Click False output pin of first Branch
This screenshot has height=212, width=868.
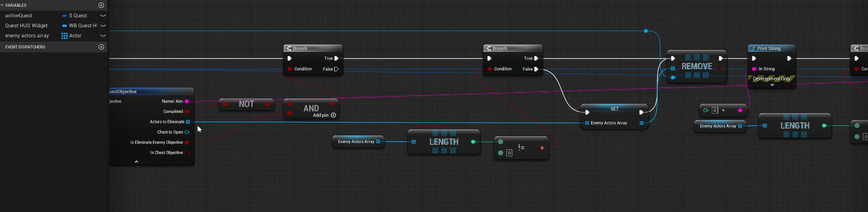(x=336, y=69)
